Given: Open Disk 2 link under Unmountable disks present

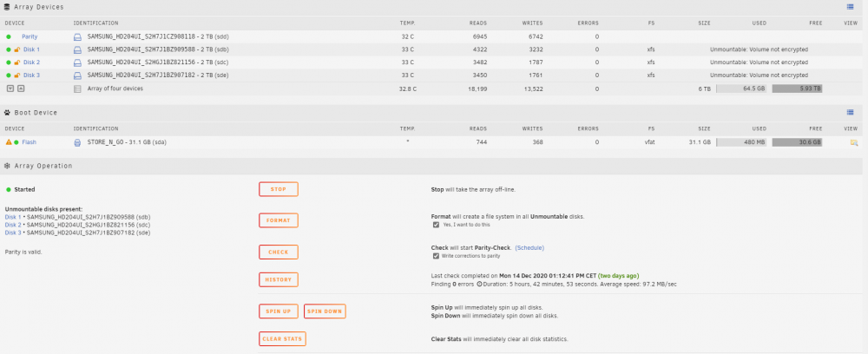Looking at the screenshot, I should pos(13,225).
